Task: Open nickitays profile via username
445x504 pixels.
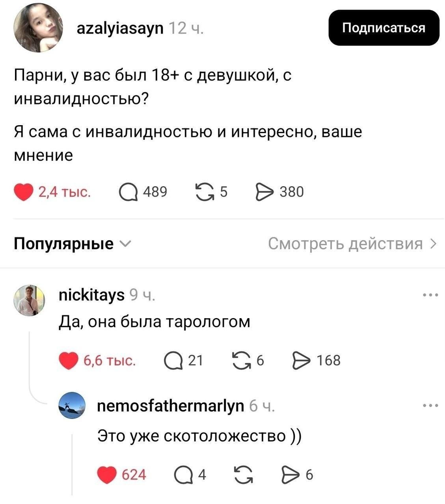Action: click(x=91, y=295)
